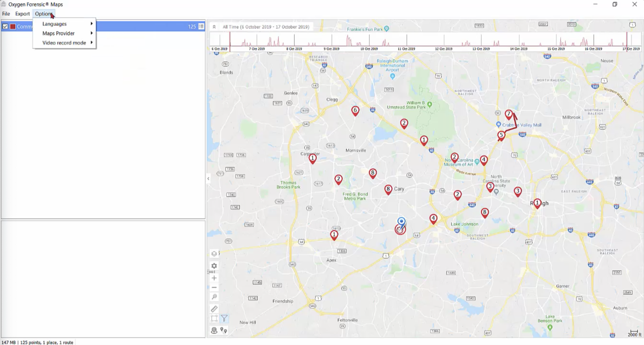Click the two-pins route icon
Screen dimensions: 644x345
[x=224, y=331]
